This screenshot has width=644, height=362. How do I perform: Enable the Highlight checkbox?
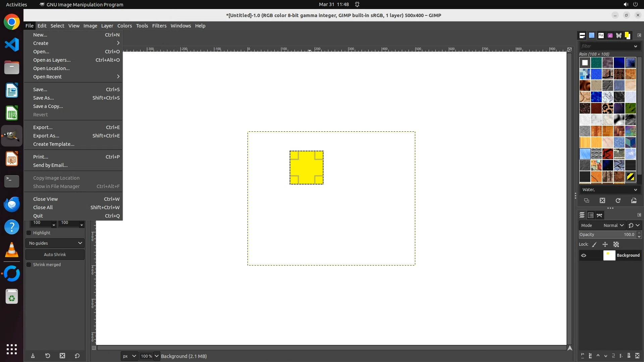pyautogui.click(x=29, y=233)
